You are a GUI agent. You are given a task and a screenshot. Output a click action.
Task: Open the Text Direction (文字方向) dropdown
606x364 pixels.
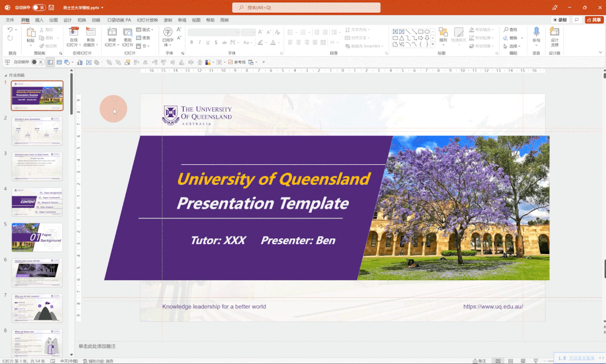[358, 30]
